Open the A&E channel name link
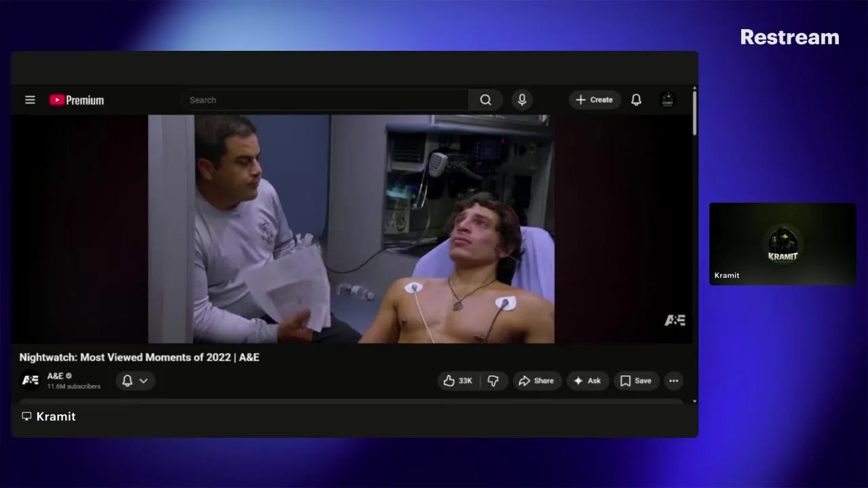This screenshot has height=488, width=868. [55, 375]
